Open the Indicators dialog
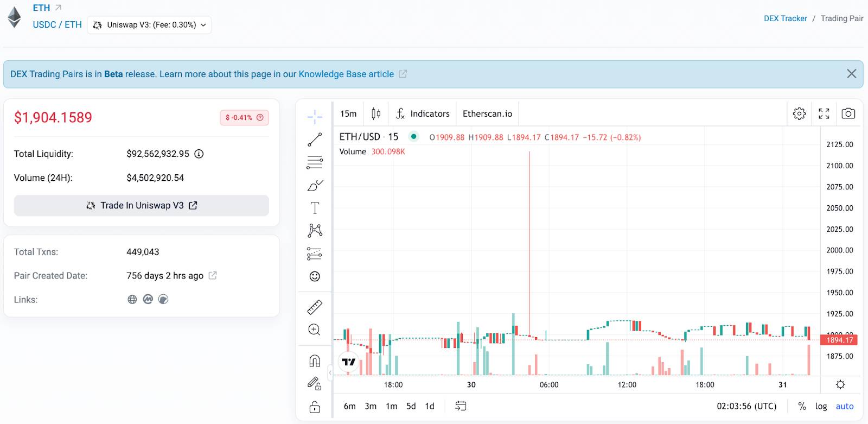Image resolution: width=868 pixels, height=424 pixels. click(423, 113)
